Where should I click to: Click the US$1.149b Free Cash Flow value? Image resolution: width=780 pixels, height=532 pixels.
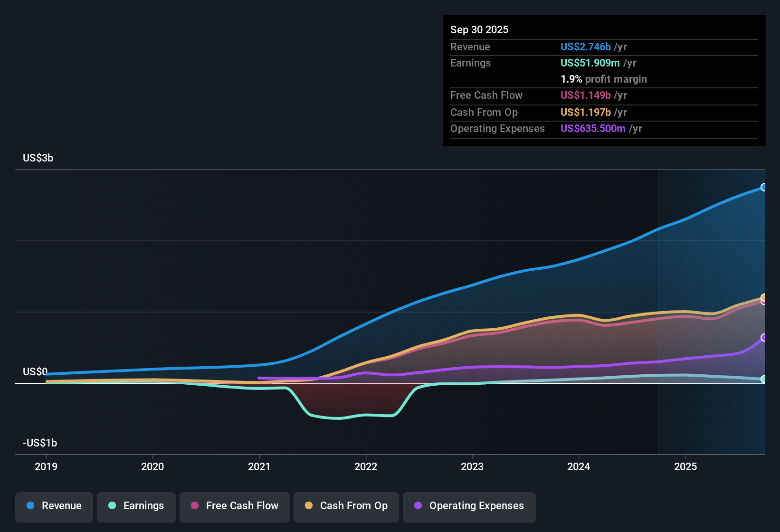point(585,95)
